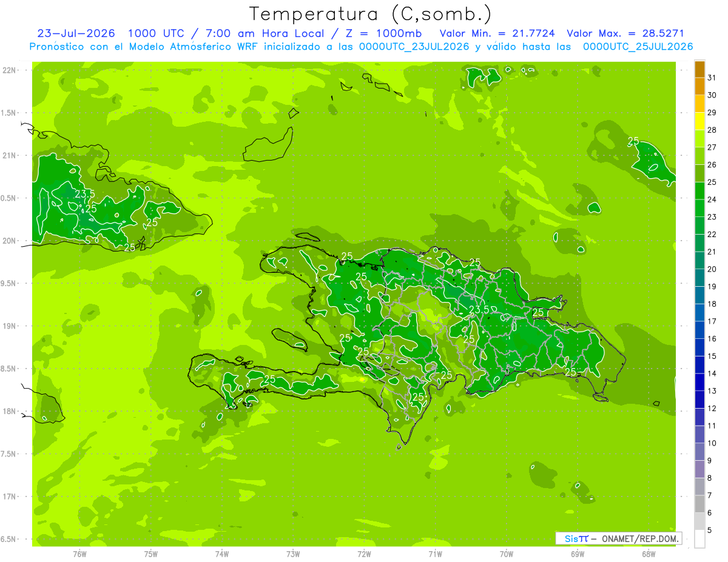The image size is (728, 562).
Task: Click the colorbar number "28"
Action: pyautogui.click(x=712, y=130)
